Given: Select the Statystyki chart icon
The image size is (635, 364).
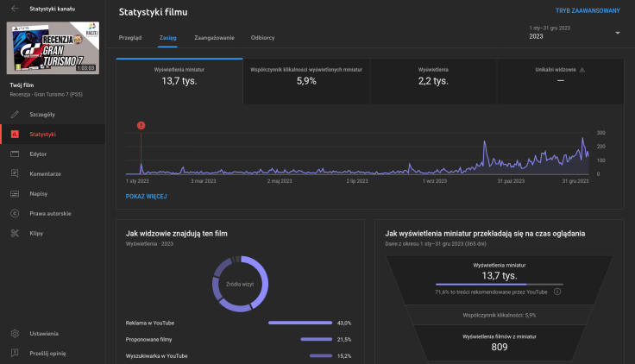Looking at the screenshot, I should (x=15, y=135).
